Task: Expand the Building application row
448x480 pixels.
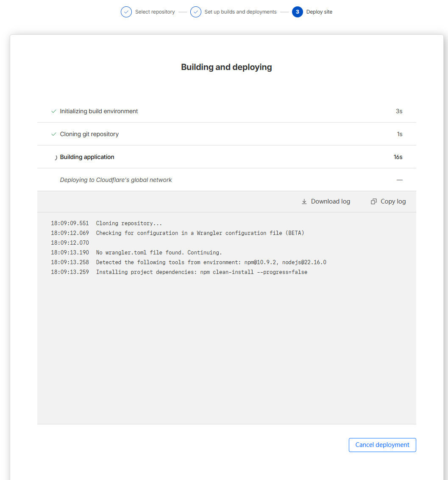Action: coord(227,157)
